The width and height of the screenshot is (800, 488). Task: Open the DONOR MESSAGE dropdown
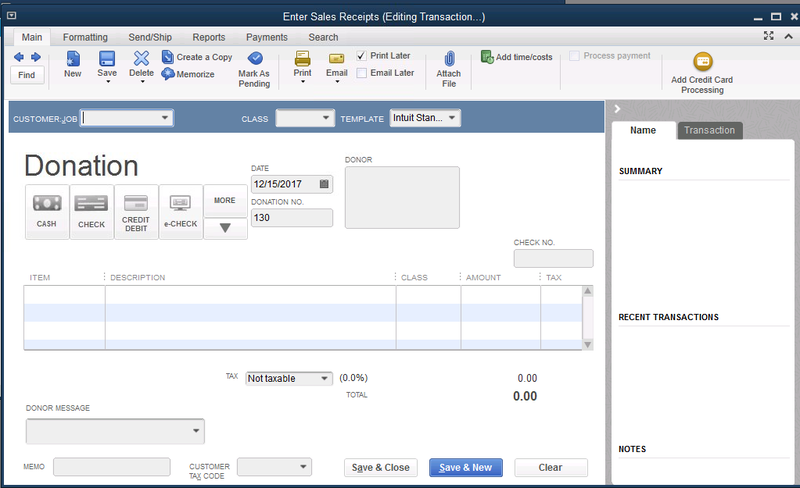[196, 431]
